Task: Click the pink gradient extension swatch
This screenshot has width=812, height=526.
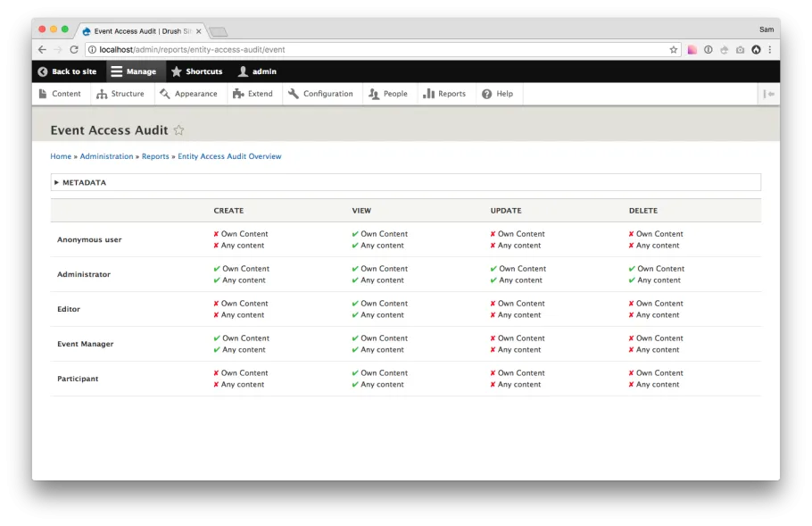Action: point(692,50)
